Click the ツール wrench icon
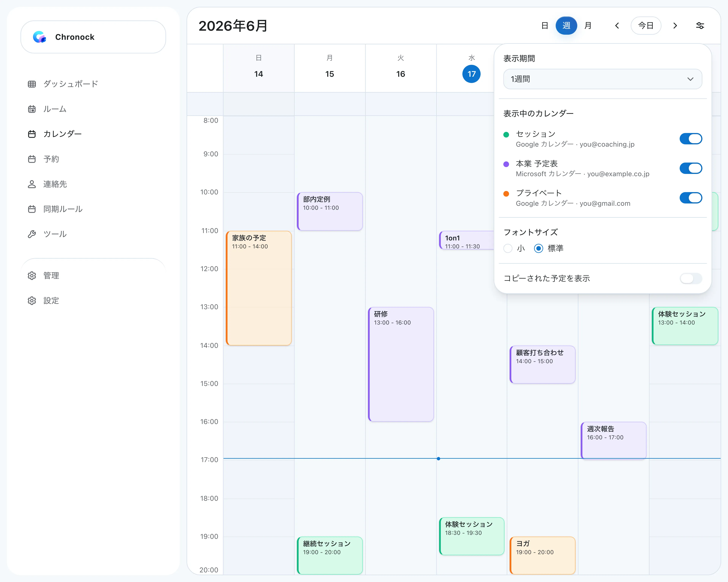The image size is (728, 582). [x=32, y=234]
